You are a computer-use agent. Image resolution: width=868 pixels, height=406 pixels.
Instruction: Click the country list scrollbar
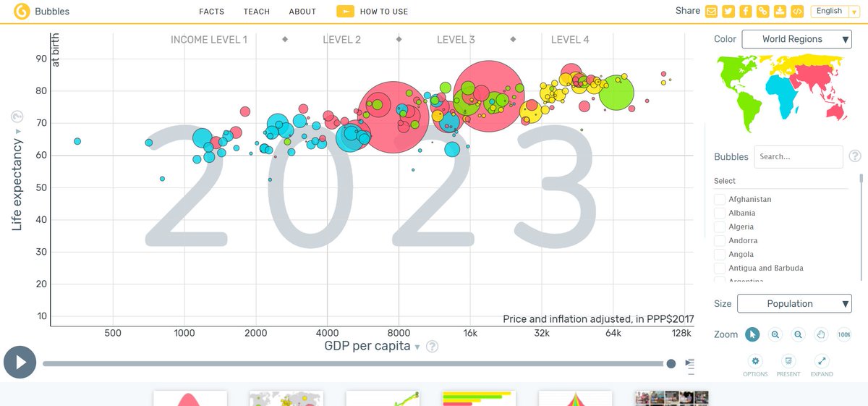pos(861,179)
